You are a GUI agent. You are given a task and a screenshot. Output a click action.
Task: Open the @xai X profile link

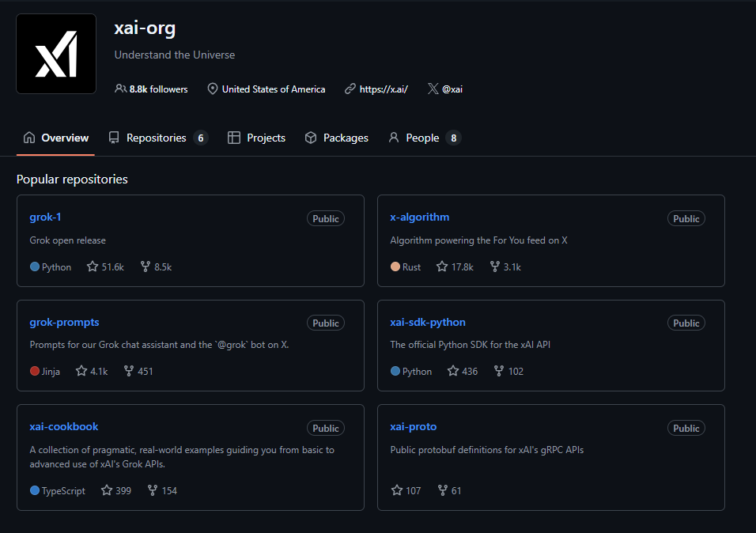452,89
